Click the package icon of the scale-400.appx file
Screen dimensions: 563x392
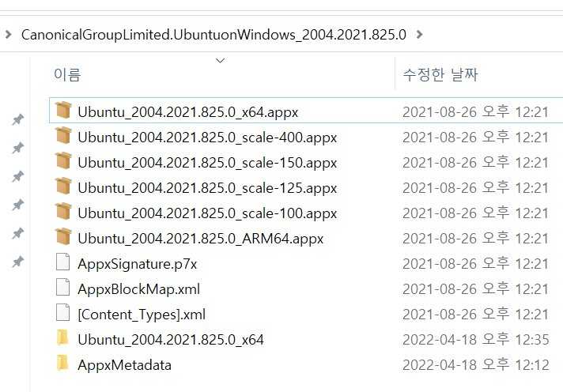tap(63, 135)
